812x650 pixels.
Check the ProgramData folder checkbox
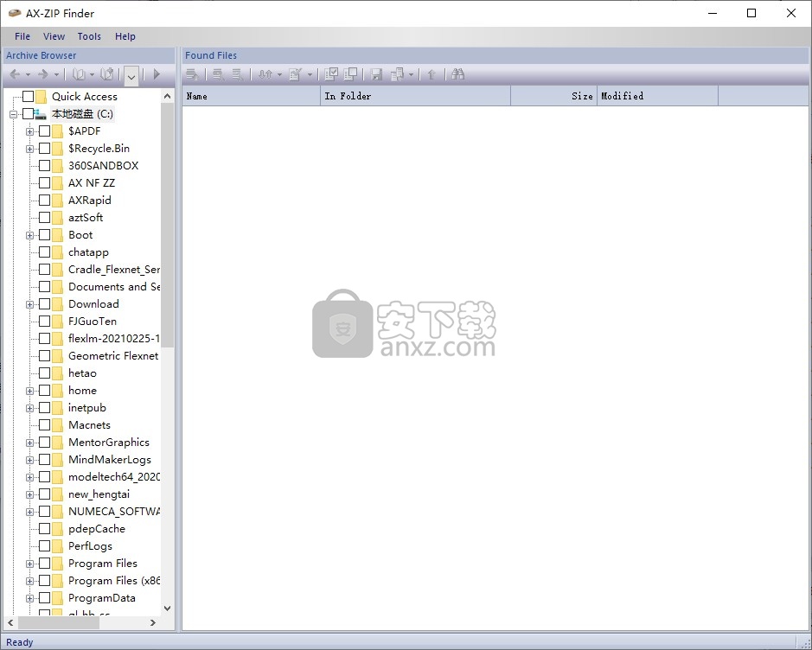(x=45, y=598)
